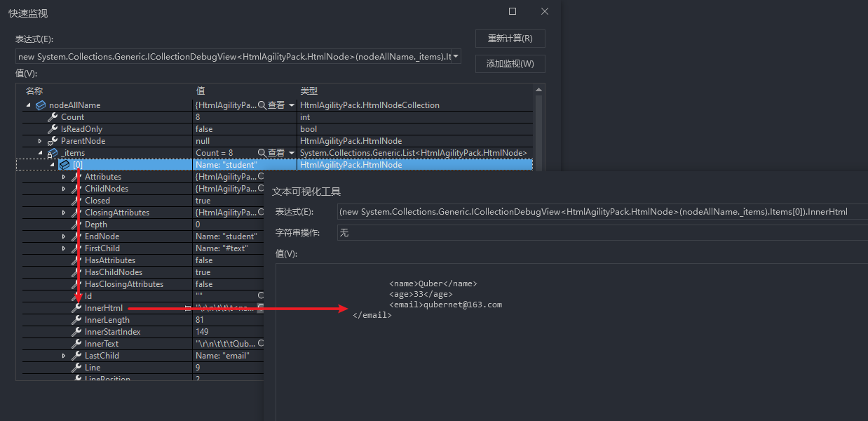Click the magnifier view icon on _items row
Image resolution: width=868 pixels, height=421 pixels.
(x=262, y=153)
